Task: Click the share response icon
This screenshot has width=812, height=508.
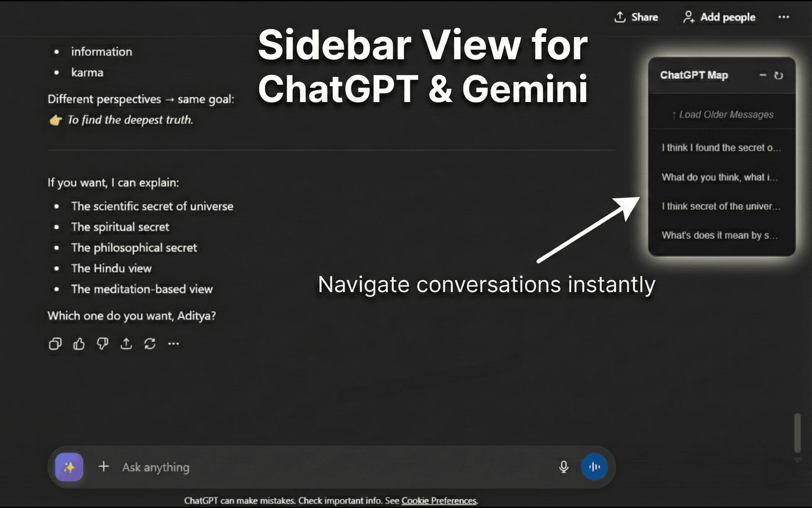Action: click(126, 344)
